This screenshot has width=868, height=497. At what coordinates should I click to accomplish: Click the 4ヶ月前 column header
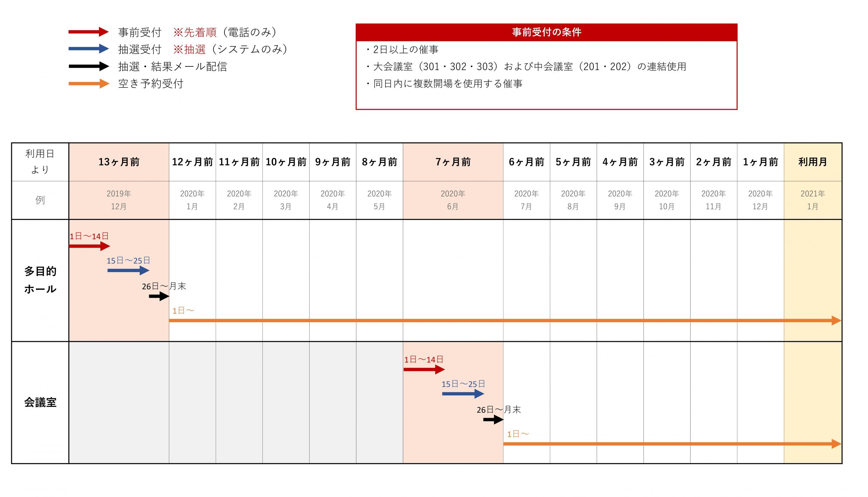(620, 162)
